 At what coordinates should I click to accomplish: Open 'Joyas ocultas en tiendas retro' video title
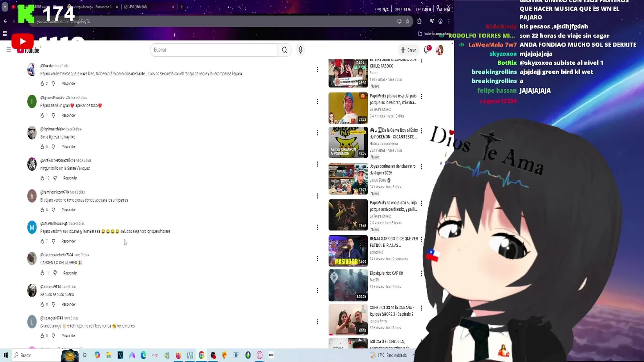pos(393,170)
